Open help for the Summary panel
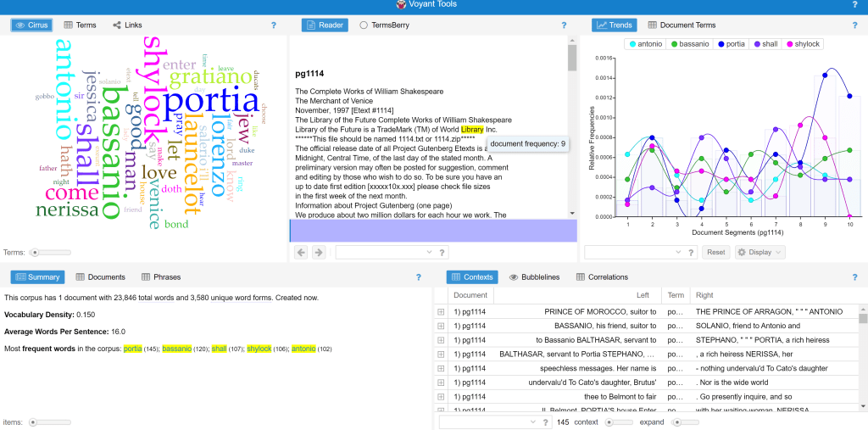The width and height of the screenshot is (868, 430). [419, 277]
